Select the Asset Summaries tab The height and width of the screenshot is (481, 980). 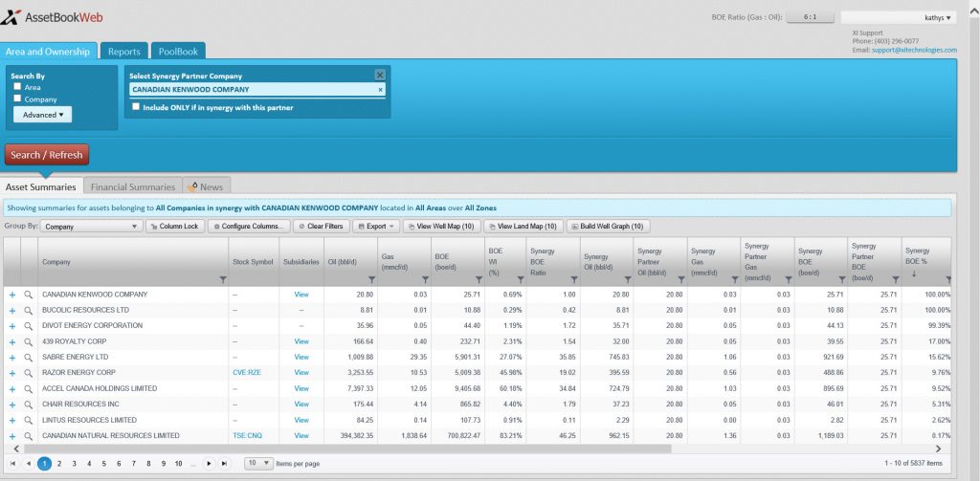coord(41,186)
